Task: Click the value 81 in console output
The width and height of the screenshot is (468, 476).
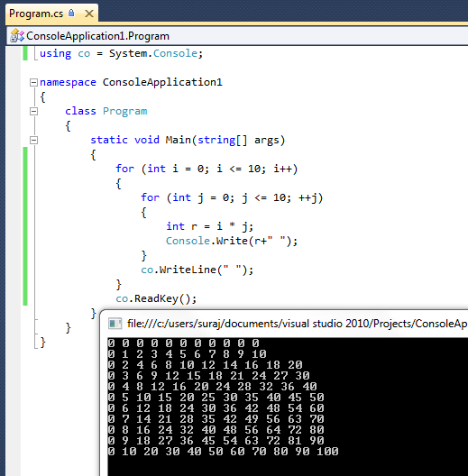Action: [x=295, y=441]
